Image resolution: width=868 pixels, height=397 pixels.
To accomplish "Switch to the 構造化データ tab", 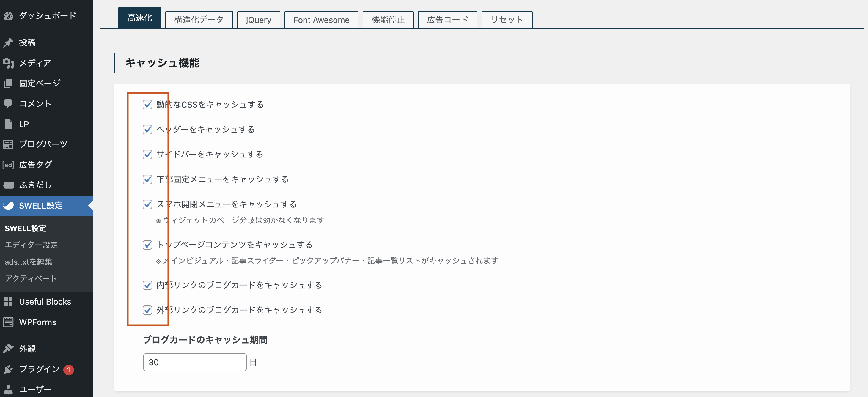I will click(x=199, y=20).
